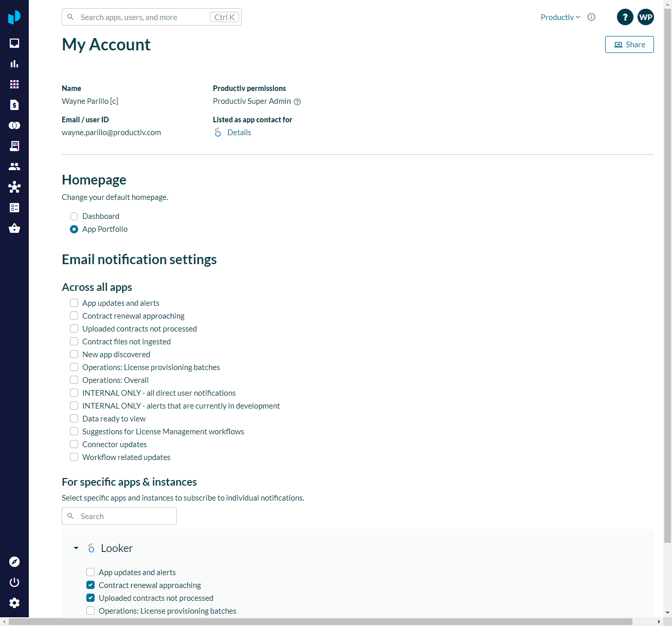Tick the Connector updates checkbox
The width and height of the screenshot is (672, 626).
74,445
